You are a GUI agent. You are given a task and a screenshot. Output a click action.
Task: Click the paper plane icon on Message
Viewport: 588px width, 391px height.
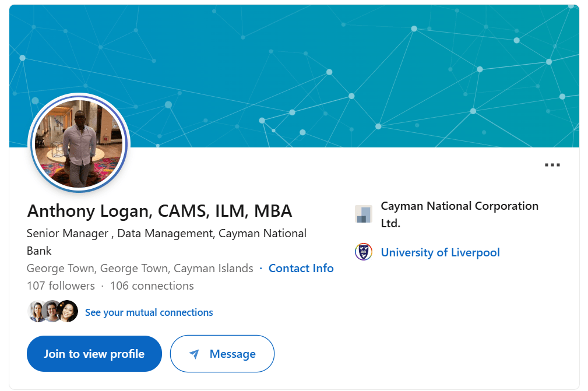coord(194,354)
